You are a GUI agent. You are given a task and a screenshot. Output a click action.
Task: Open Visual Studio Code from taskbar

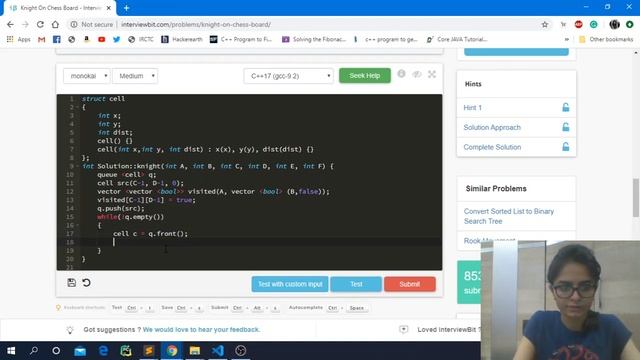click(x=218, y=351)
